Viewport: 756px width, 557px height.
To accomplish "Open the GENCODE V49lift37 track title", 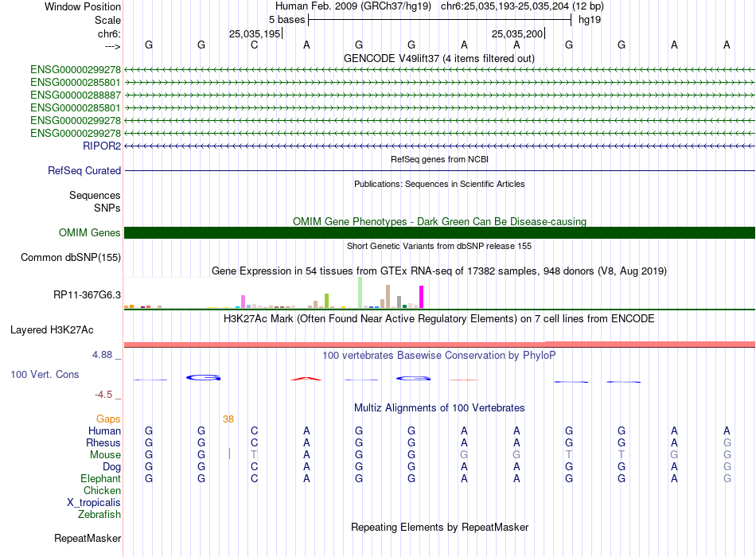I will click(x=438, y=58).
